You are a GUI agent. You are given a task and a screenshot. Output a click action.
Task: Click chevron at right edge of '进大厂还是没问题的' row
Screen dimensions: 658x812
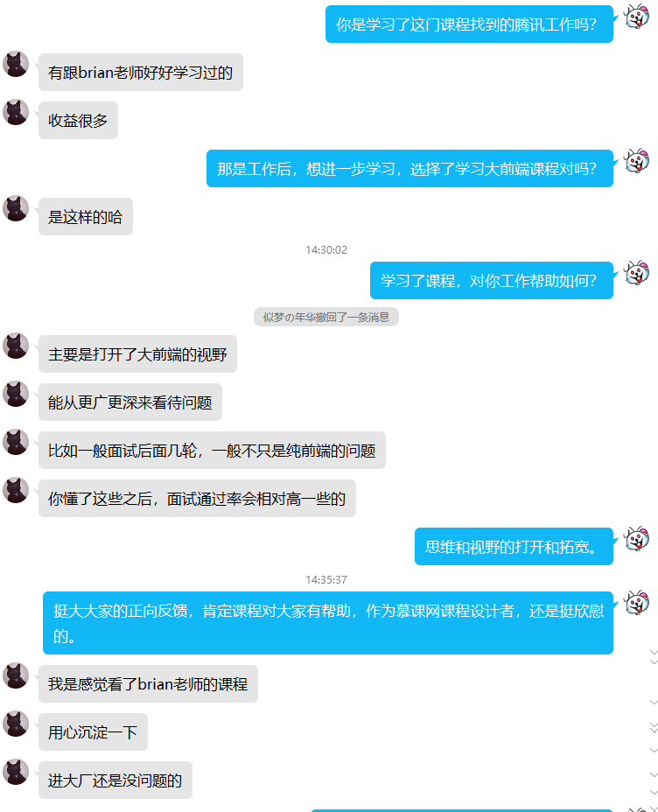click(x=654, y=775)
